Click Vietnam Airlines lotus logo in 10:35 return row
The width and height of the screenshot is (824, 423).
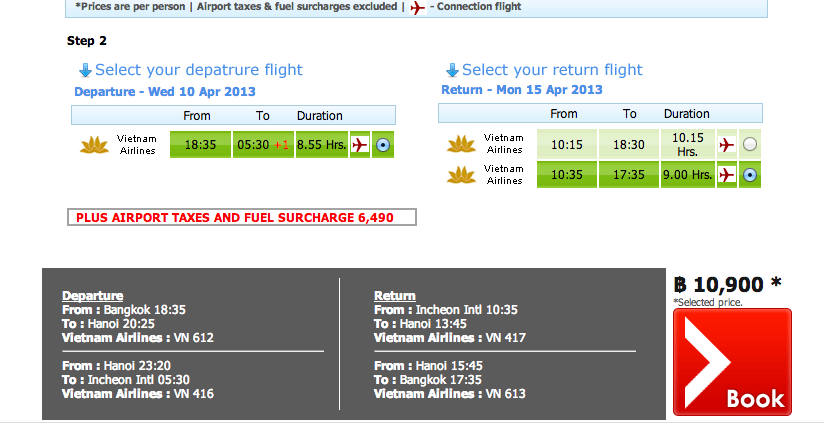point(461,174)
